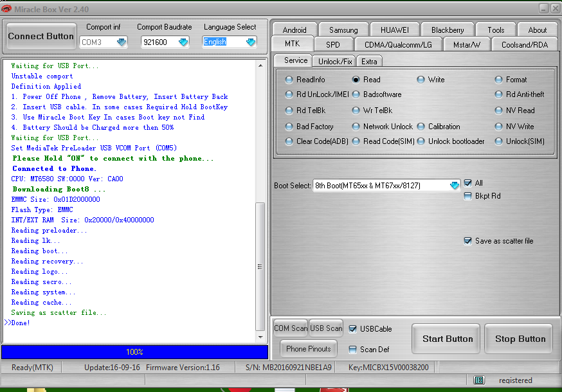This screenshot has width=562, height=392.
Task: Switch to the Android tab
Action: point(295,30)
